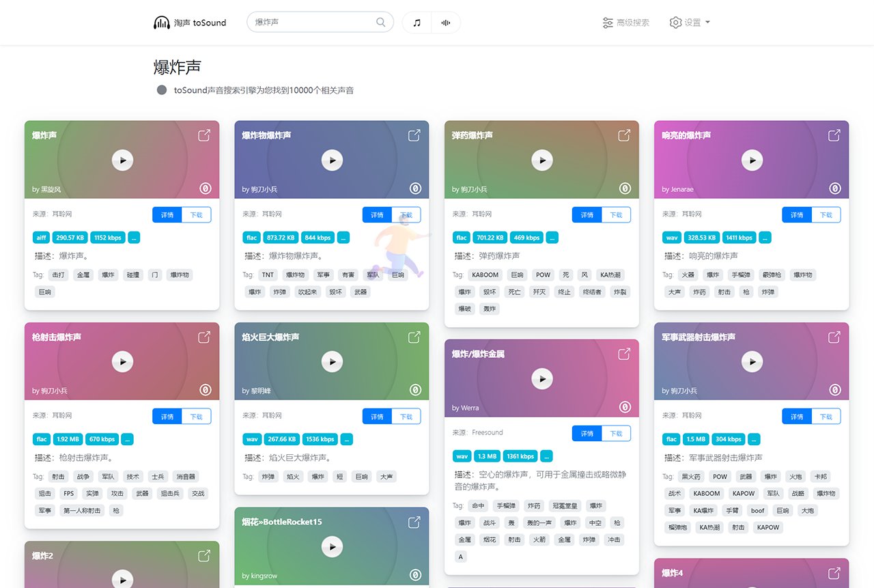Screen dimensions: 874x588
Task: Expand '...' badge on wav 1.3 MB card
Action: coord(547,456)
